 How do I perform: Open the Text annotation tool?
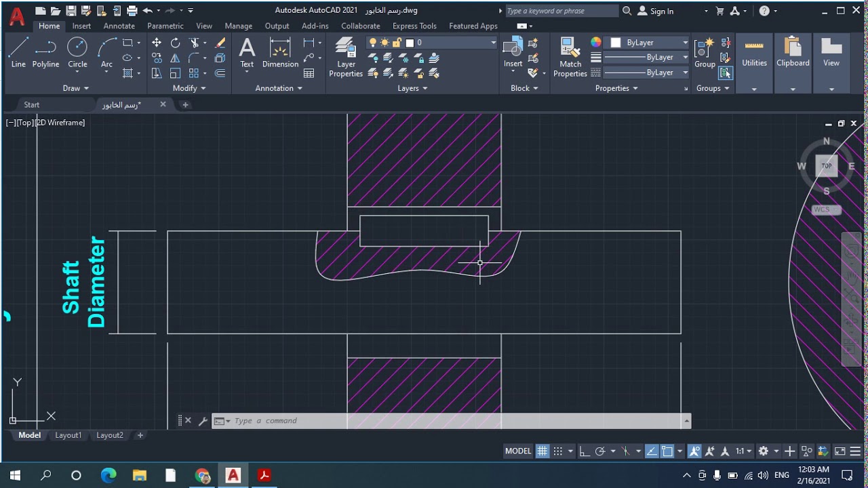(247, 52)
